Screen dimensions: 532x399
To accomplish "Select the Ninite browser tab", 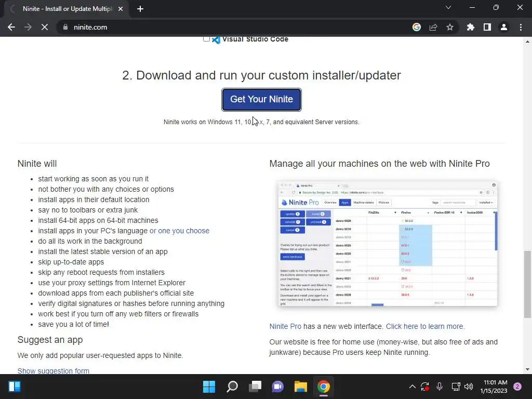I will 66,9.
